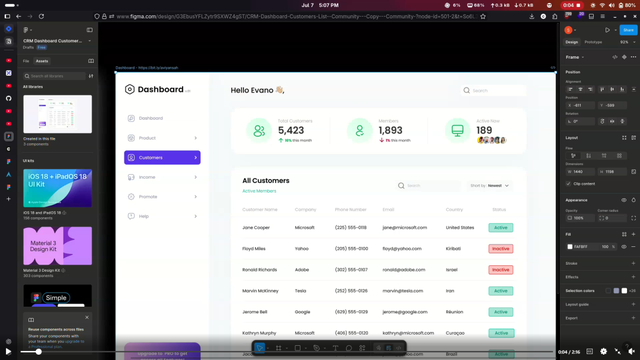Click the lavender selection color swatch
This screenshot has width=640, height=360.
tap(616, 291)
